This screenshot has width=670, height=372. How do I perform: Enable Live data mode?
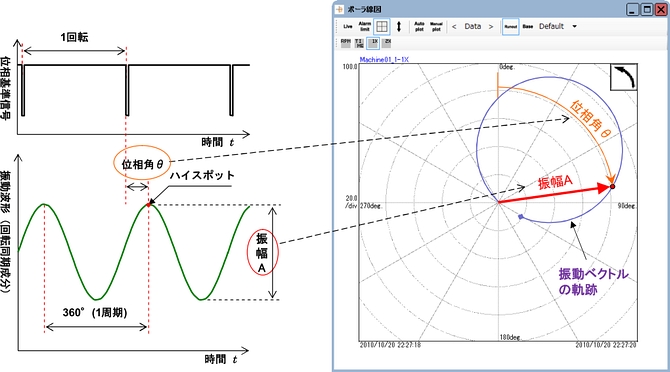point(348,26)
